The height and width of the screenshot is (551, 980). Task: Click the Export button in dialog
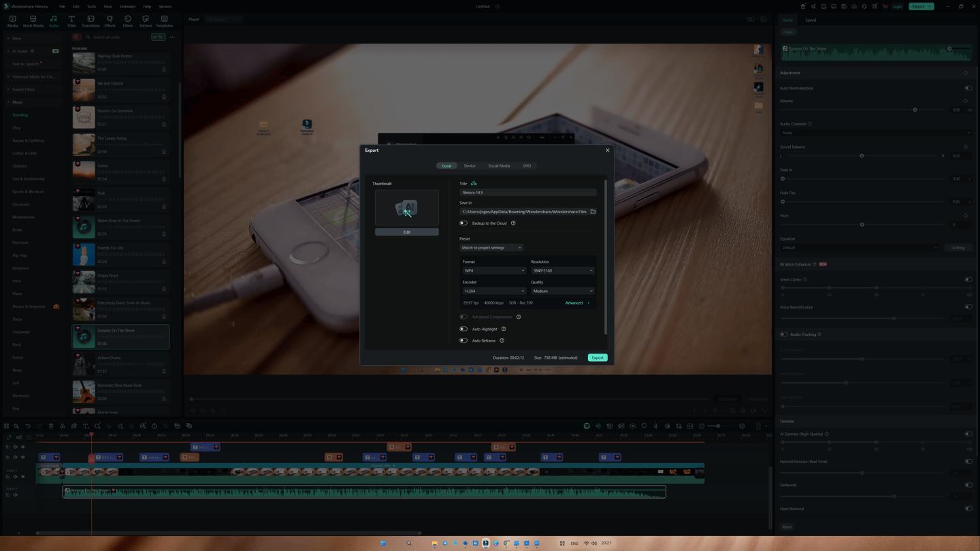(598, 358)
